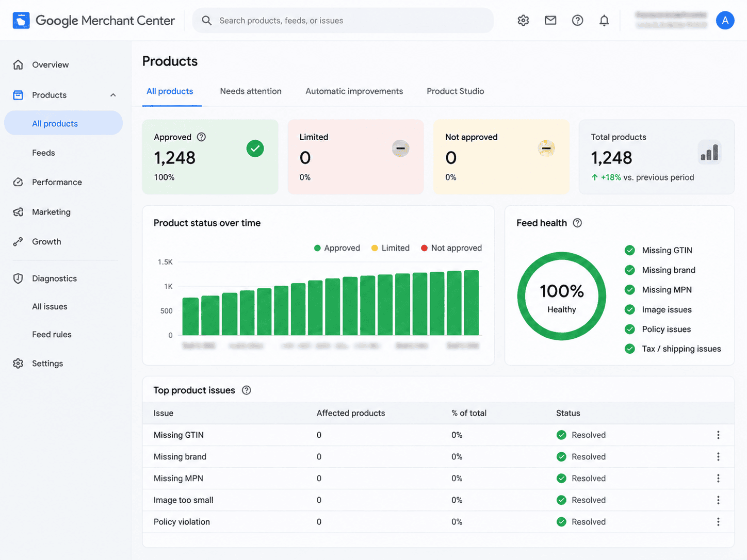747x560 pixels.
Task: Toggle the Limited legend item in chart
Action: click(390, 248)
